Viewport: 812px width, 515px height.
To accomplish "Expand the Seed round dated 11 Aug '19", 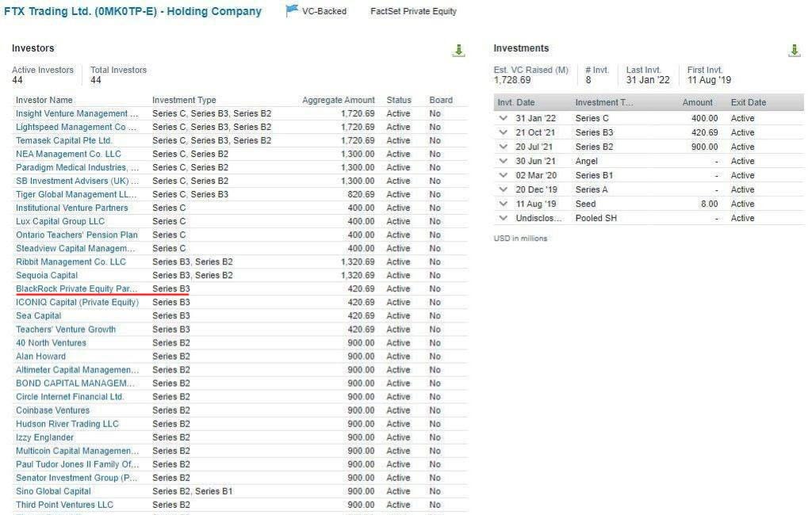I will (504, 204).
